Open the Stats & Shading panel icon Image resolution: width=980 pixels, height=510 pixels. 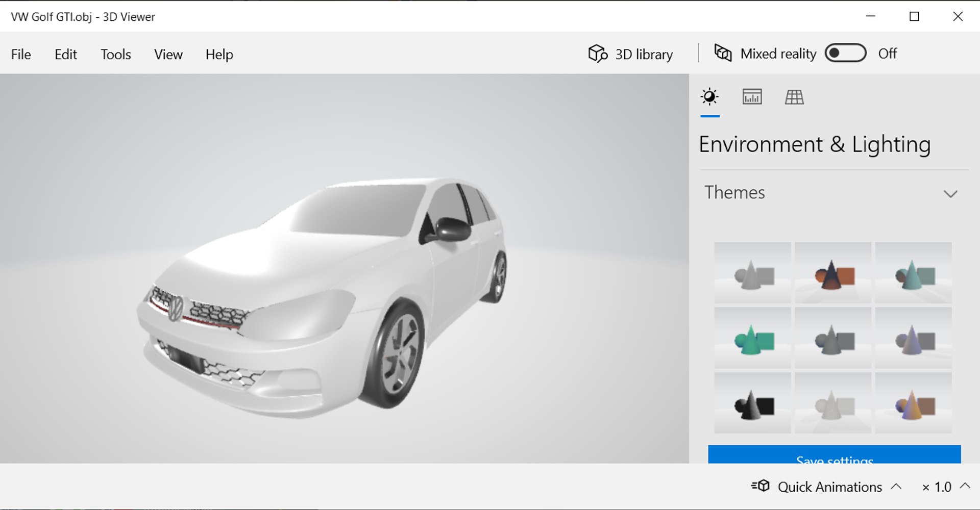tap(752, 97)
